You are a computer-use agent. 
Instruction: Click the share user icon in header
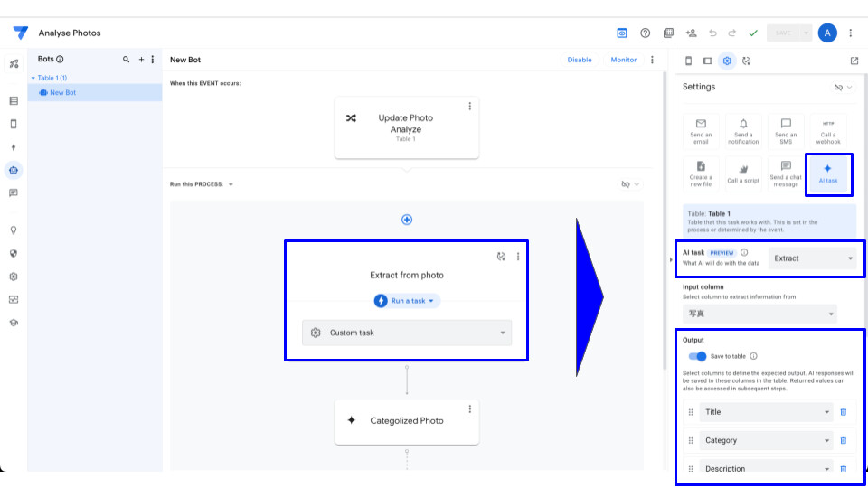pos(691,33)
